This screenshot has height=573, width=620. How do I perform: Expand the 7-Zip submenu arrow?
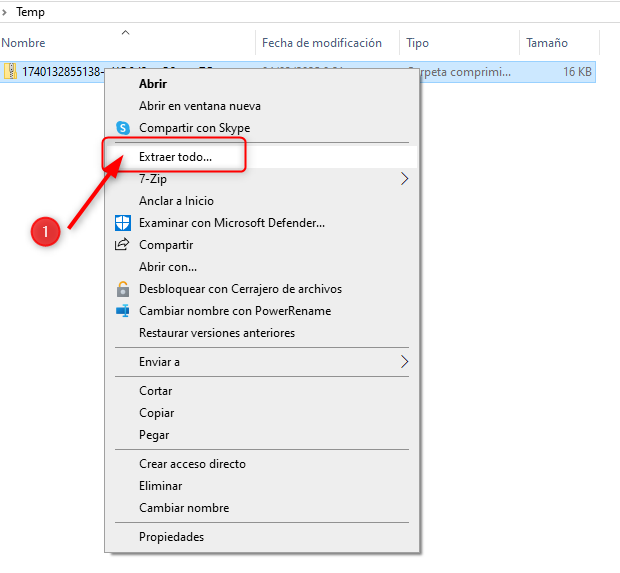click(x=405, y=179)
